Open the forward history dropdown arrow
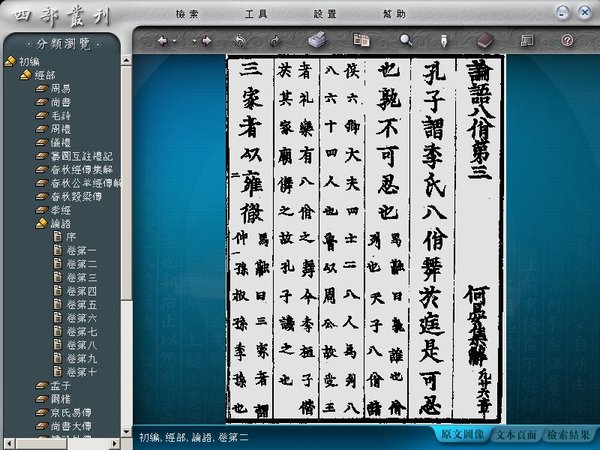This screenshot has height=450, width=600. click(x=194, y=41)
